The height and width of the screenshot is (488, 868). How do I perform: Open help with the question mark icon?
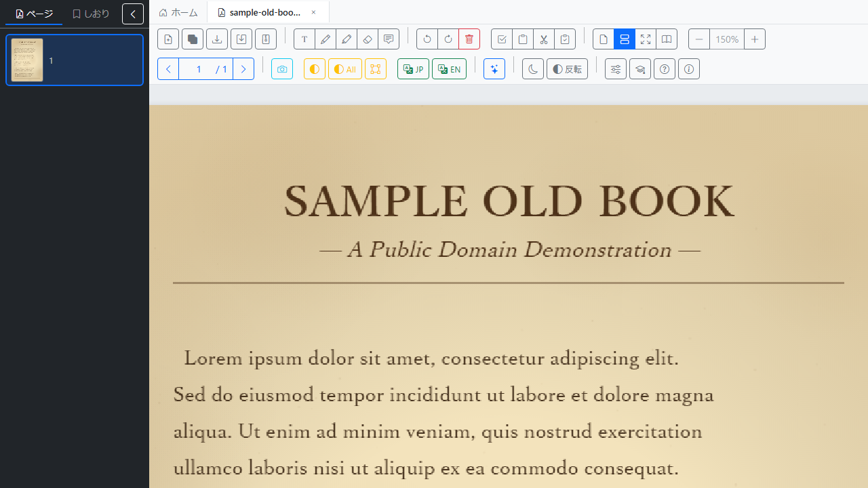pos(665,69)
